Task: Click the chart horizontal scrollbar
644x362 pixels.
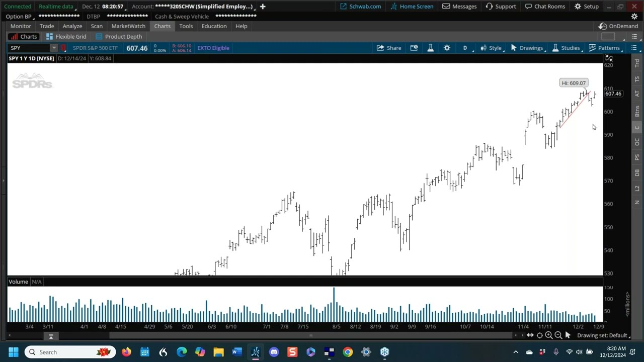Action: pos(312,335)
